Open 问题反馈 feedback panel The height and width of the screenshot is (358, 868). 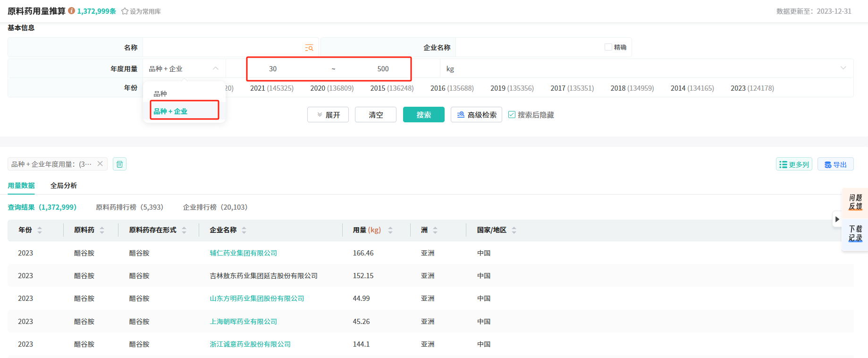pyautogui.click(x=855, y=202)
